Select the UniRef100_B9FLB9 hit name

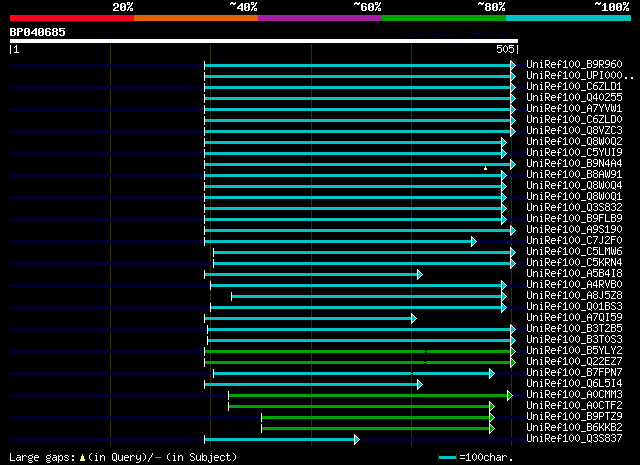(574, 218)
